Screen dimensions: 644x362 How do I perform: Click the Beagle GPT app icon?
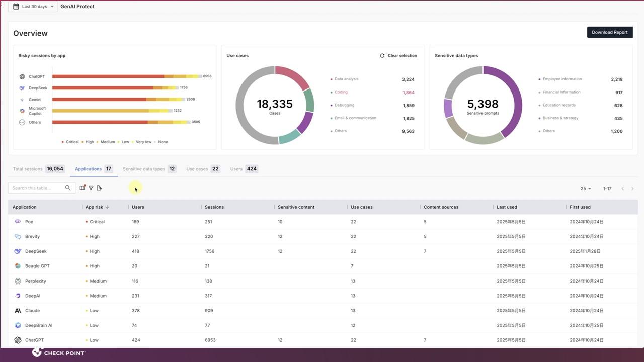(18, 266)
